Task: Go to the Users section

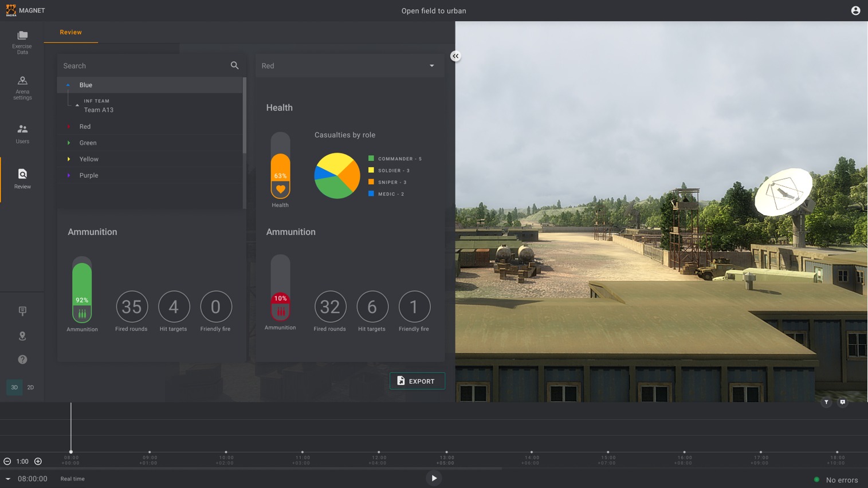Action: pyautogui.click(x=22, y=132)
